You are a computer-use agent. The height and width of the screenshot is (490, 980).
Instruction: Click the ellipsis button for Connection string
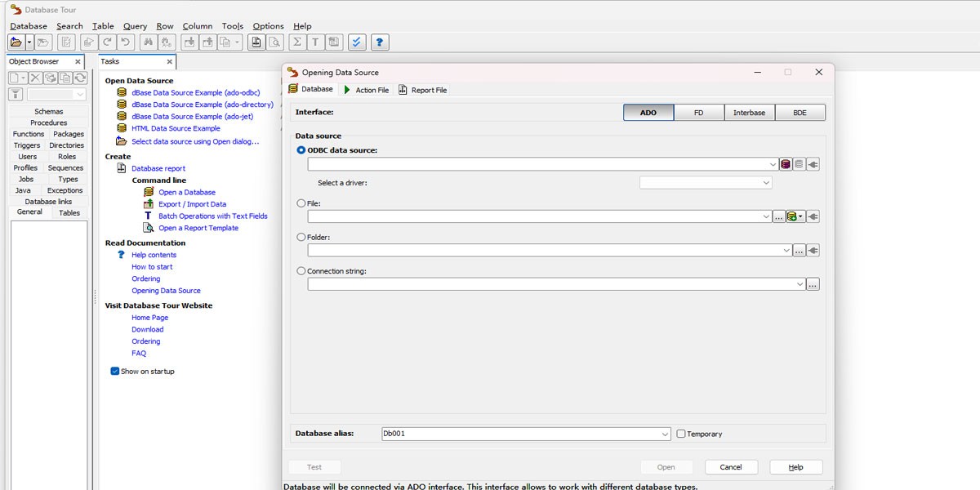click(x=813, y=284)
